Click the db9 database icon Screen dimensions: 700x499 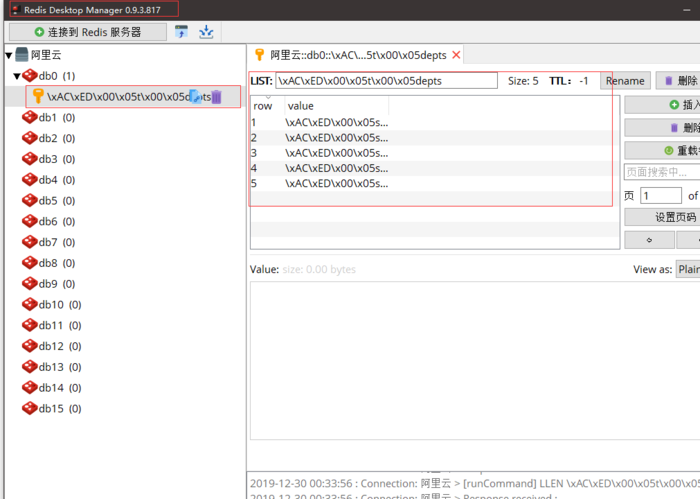tap(30, 283)
